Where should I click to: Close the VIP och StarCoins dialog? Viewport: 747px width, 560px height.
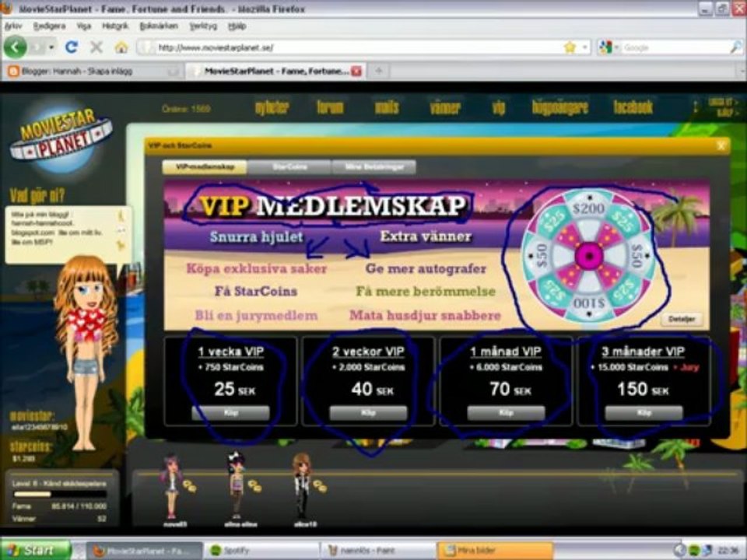pyautogui.click(x=721, y=146)
